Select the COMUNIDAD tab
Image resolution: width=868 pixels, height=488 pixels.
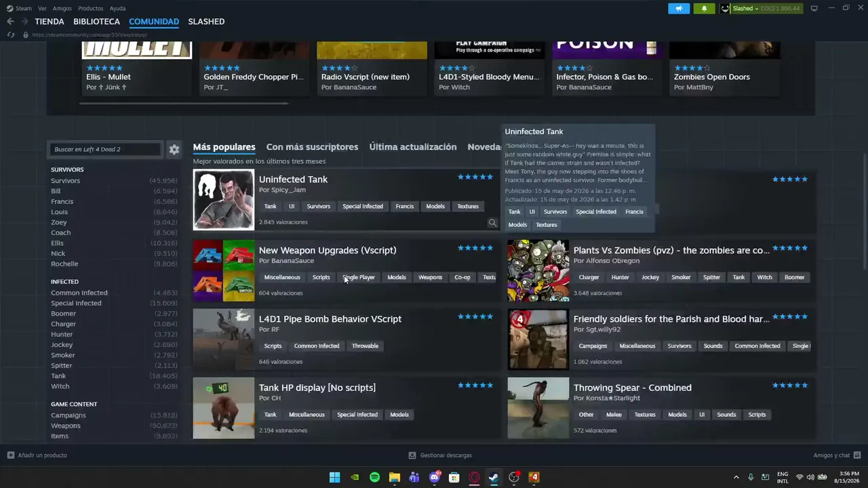pos(154,22)
